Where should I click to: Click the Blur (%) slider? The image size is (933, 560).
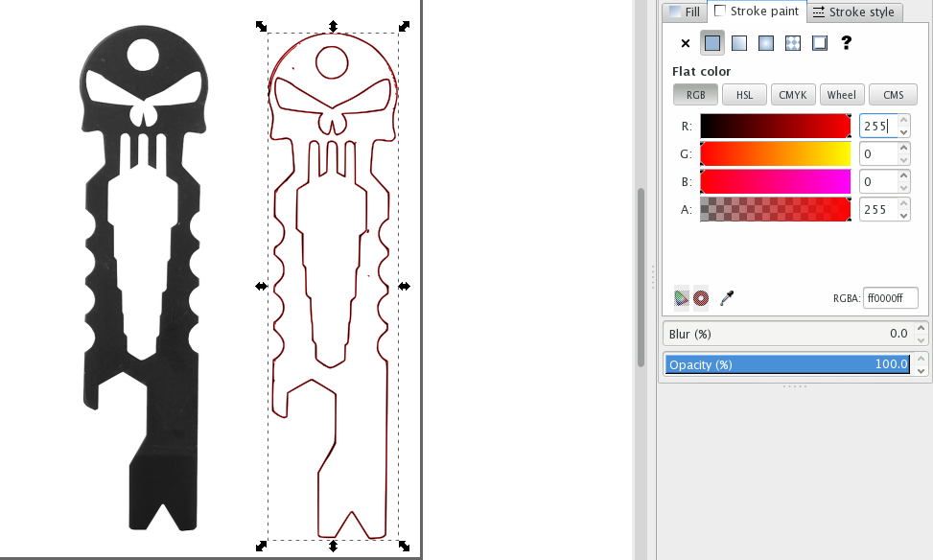pyautogui.click(x=788, y=334)
